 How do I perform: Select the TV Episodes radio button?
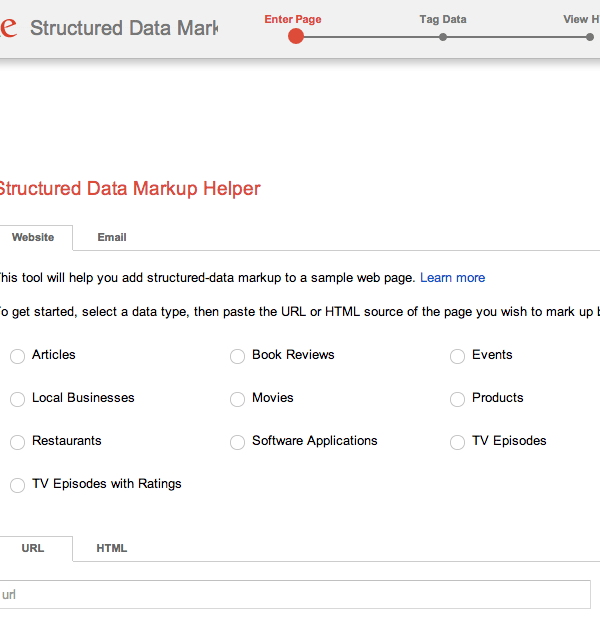point(457,442)
